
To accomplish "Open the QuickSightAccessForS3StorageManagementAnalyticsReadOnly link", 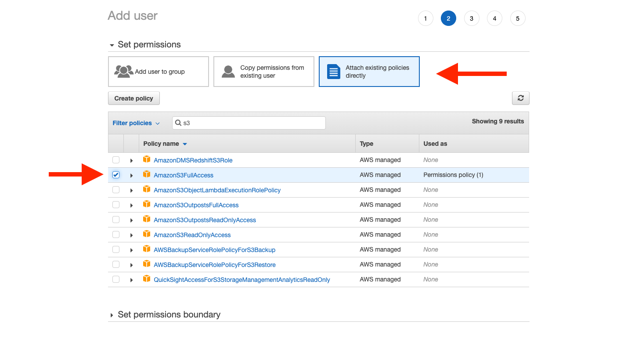I will [x=242, y=280].
